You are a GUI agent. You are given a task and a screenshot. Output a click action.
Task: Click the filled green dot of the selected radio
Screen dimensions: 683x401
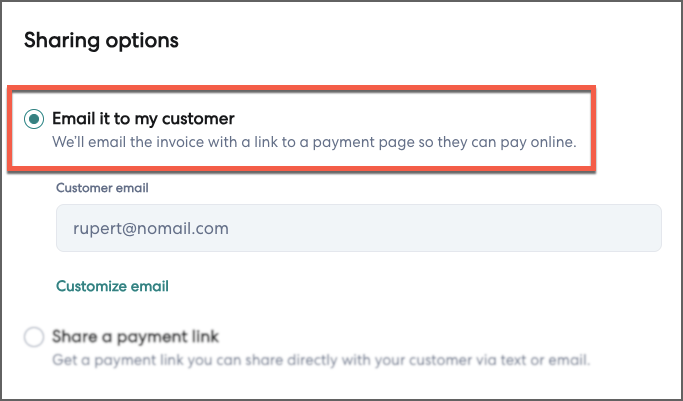pos(34,119)
